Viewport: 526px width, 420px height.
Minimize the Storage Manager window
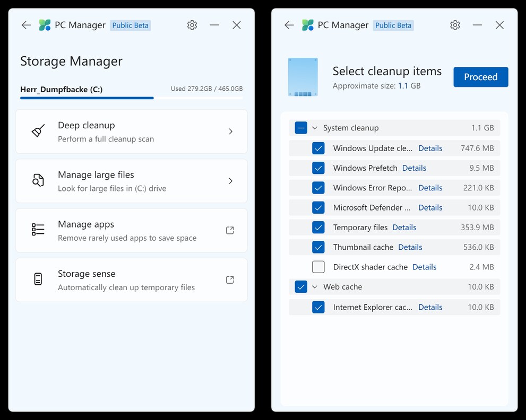[x=214, y=25]
